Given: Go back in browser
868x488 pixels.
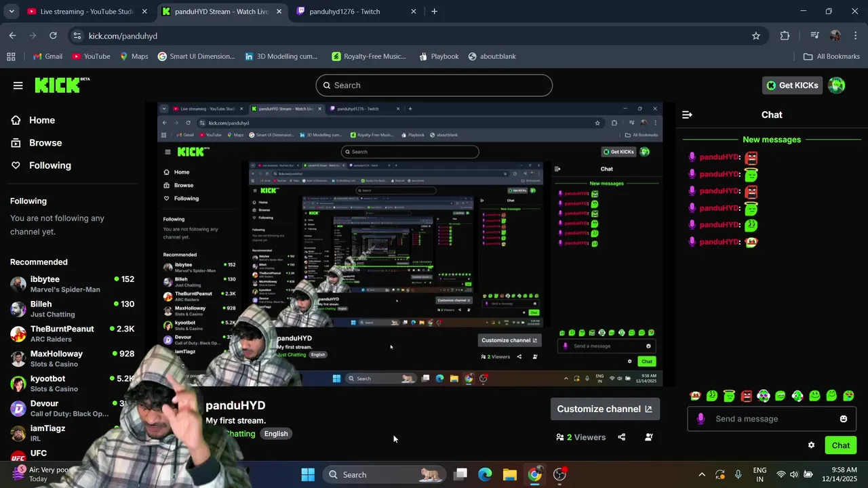Looking at the screenshot, I should [x=12, y=36].
